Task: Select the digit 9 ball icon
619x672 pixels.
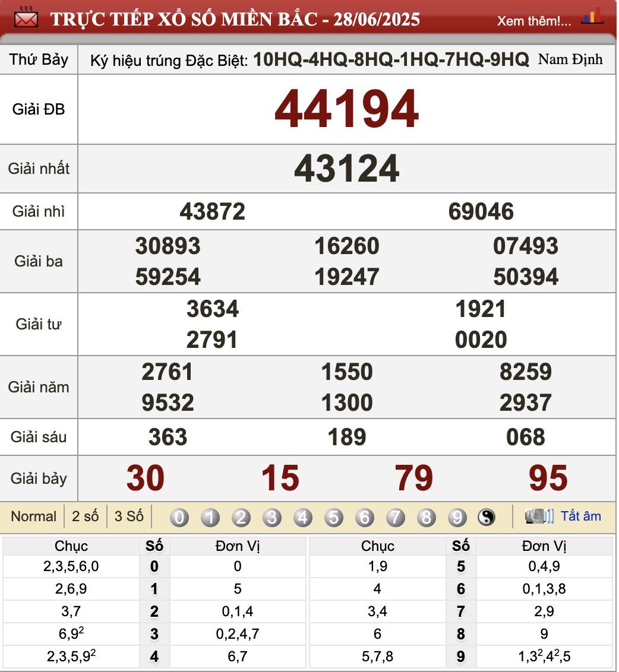Action: (x=457, y=517)
